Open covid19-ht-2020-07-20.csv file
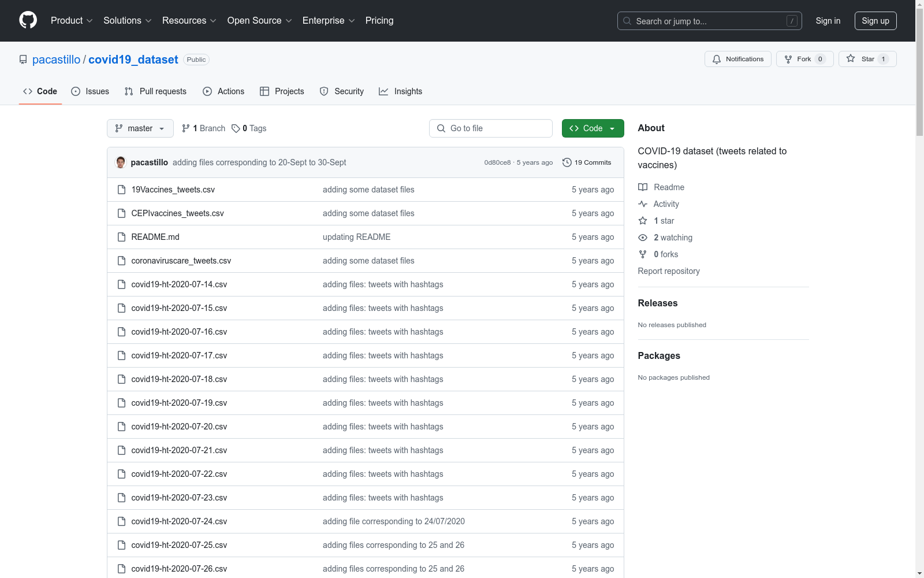The width and height of the screenshot is (924, 578). (x=179, y=427)
